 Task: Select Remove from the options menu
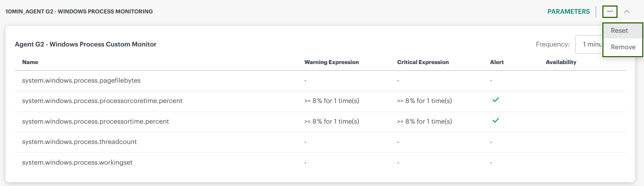click(x=623, y=47)
